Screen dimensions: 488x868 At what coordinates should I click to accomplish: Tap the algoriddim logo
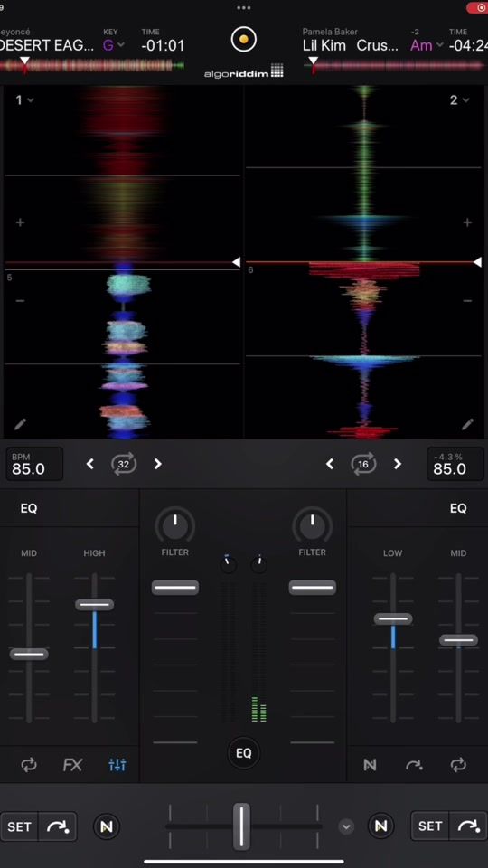click(243, 71)
